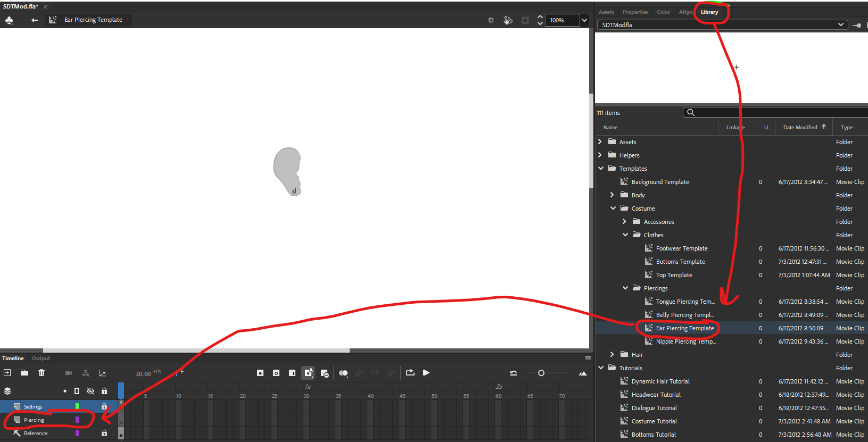
Task: Toggle lock on the Settings layer
Action: point(104,406)
